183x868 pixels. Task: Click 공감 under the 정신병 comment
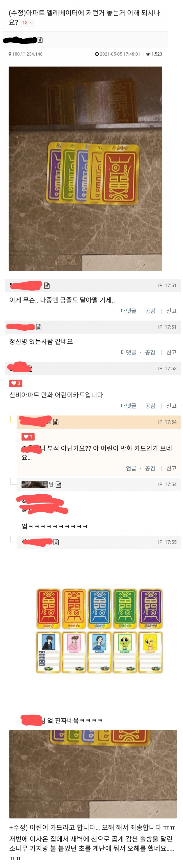(150, 352)
